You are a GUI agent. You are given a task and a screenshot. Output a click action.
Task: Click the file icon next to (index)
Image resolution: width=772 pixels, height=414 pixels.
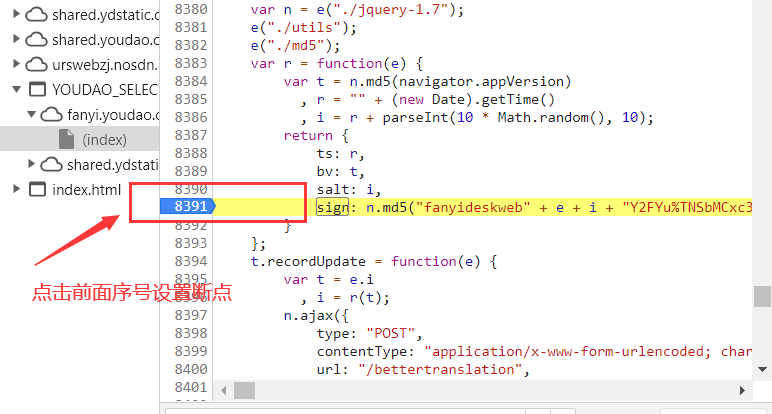point(66,140)
